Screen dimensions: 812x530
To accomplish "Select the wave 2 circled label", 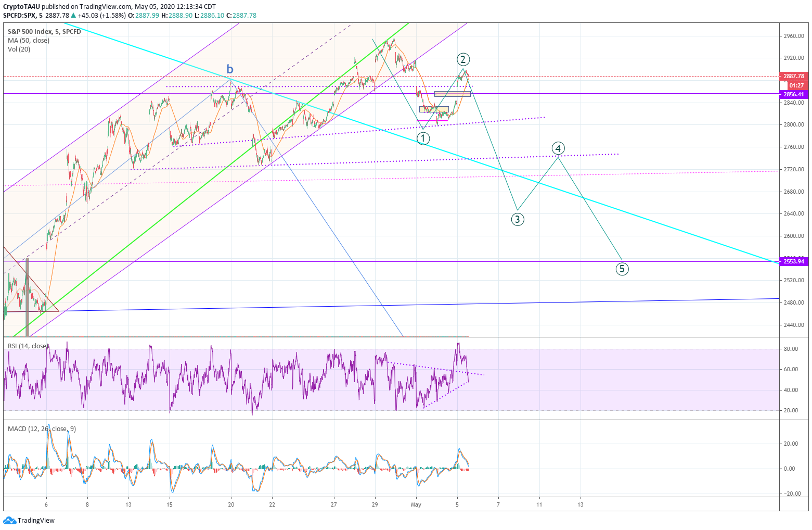I will point(463,59).
